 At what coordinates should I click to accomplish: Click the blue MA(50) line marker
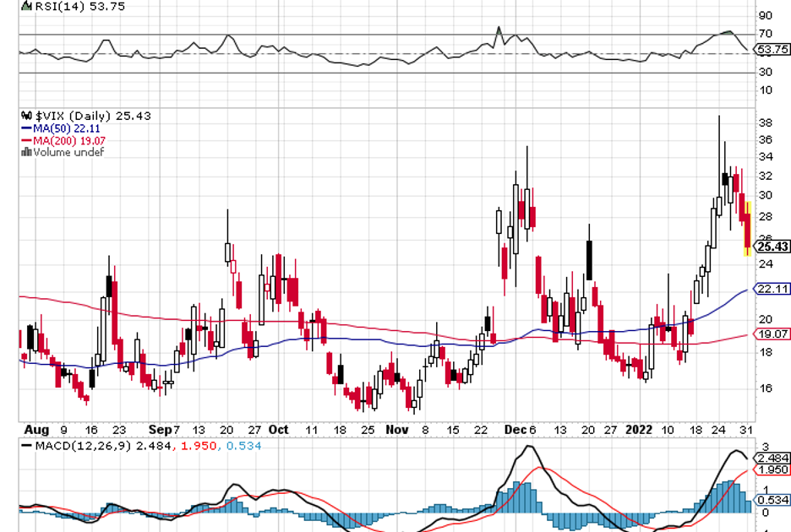(25, 128)
